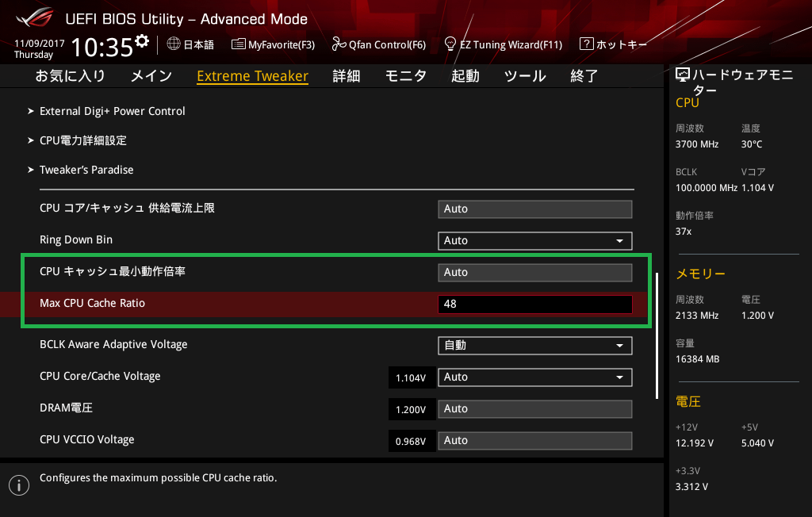Change language via 日本語 button
The width and height of the screenshot is (812, 517).
[190, 44]
